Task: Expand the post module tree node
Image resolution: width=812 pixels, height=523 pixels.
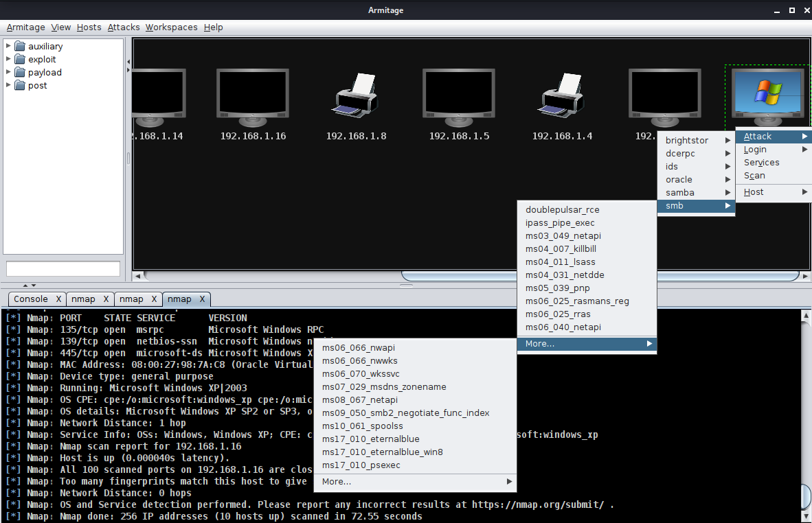Action: click(8, 84)
